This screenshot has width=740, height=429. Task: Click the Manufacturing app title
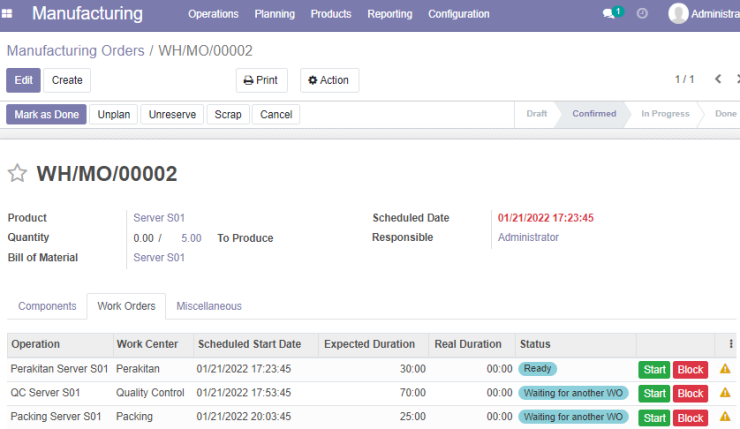point(87,14)
